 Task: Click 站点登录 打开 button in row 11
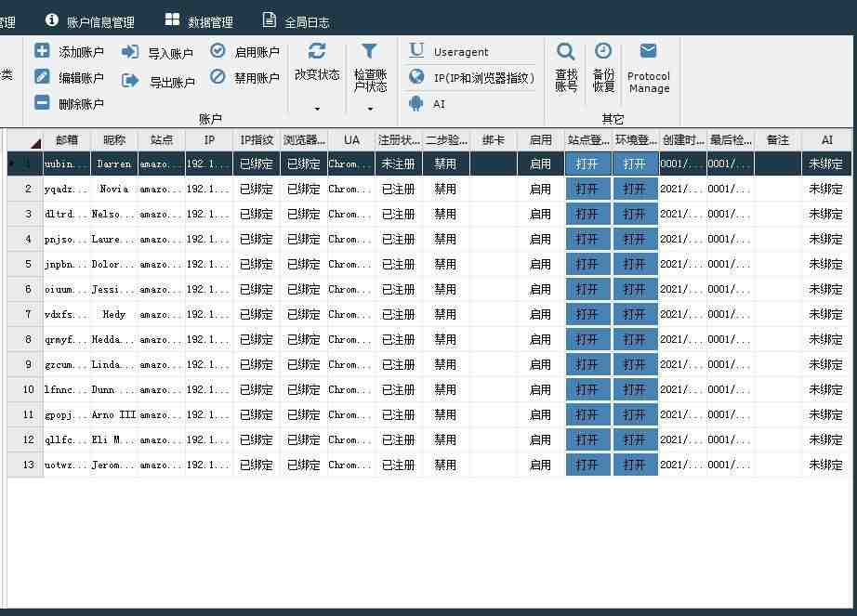[588, 415]
